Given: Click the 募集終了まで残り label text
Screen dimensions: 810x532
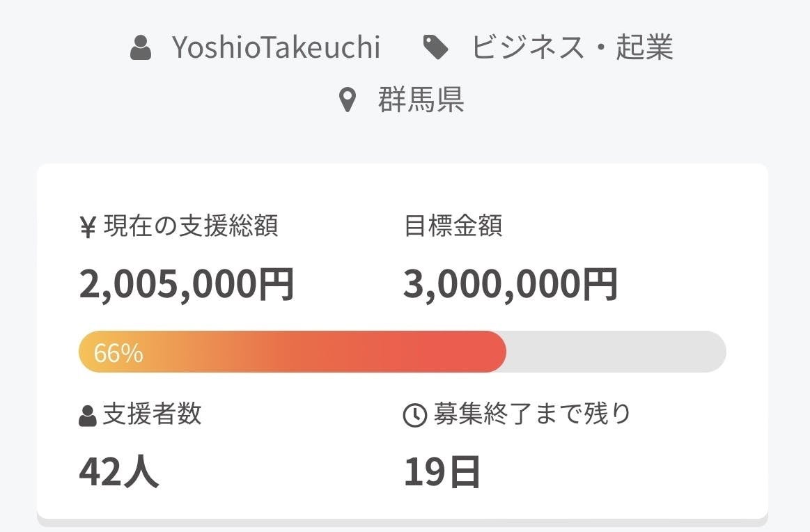Looking at the screenshot, I should (532, 414).
